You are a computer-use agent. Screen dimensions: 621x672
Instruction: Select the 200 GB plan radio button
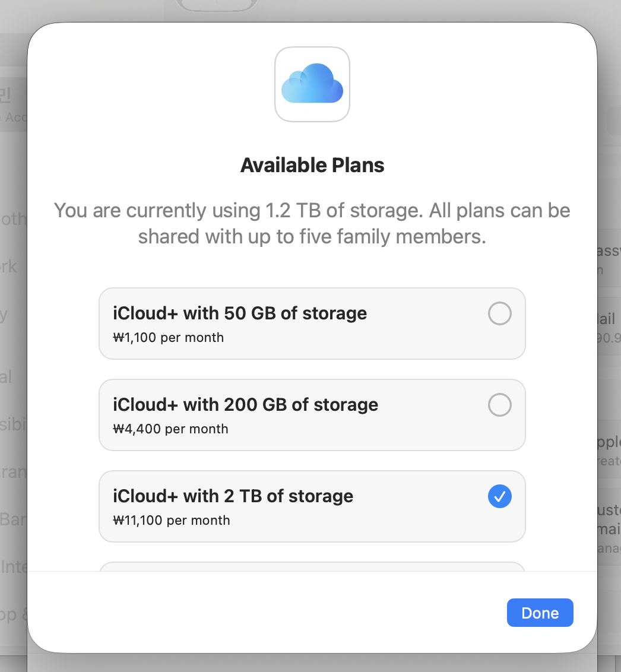[499, 405]
